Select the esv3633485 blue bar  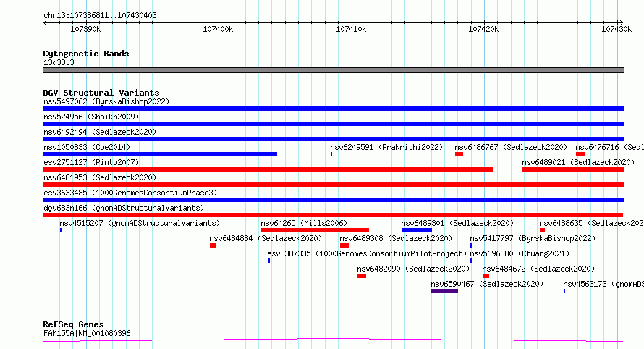coord(333,200)
